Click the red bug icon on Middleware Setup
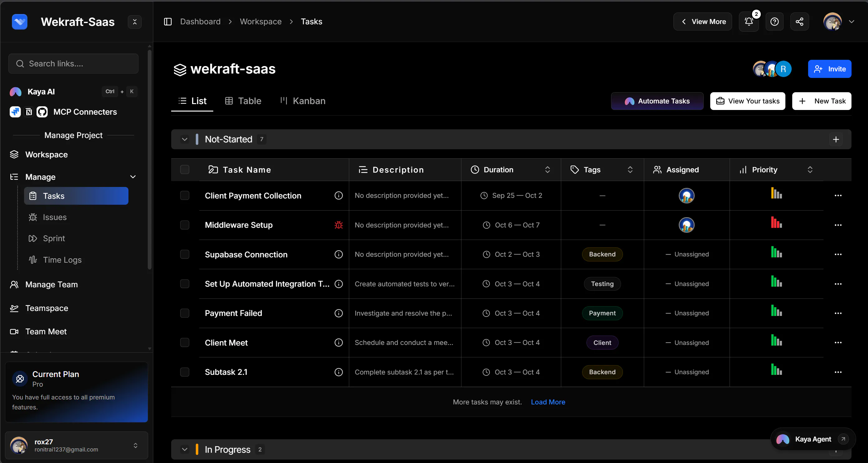Image resolution: width=868 pixels, height=463 pixels. click(x=338, y=225)
